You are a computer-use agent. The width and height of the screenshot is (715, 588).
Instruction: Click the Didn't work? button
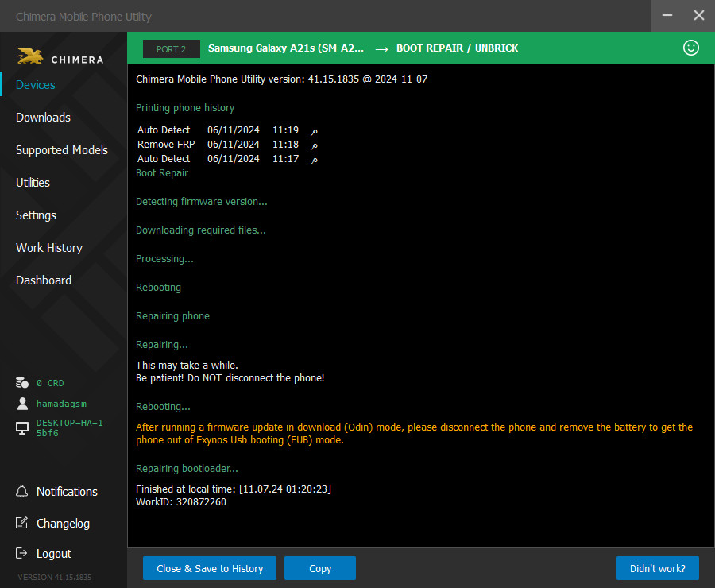[x=658, y=568]
